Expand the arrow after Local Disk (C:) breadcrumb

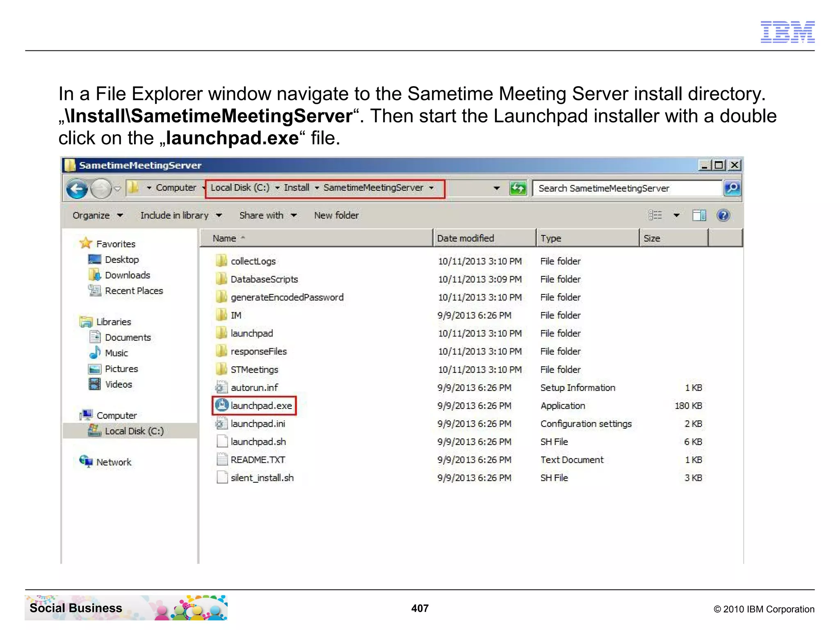click(x=278, y=188)
